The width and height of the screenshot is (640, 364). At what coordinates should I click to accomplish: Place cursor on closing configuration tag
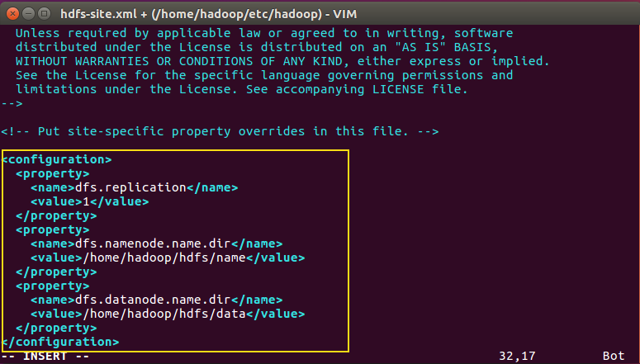click(60, 342)
